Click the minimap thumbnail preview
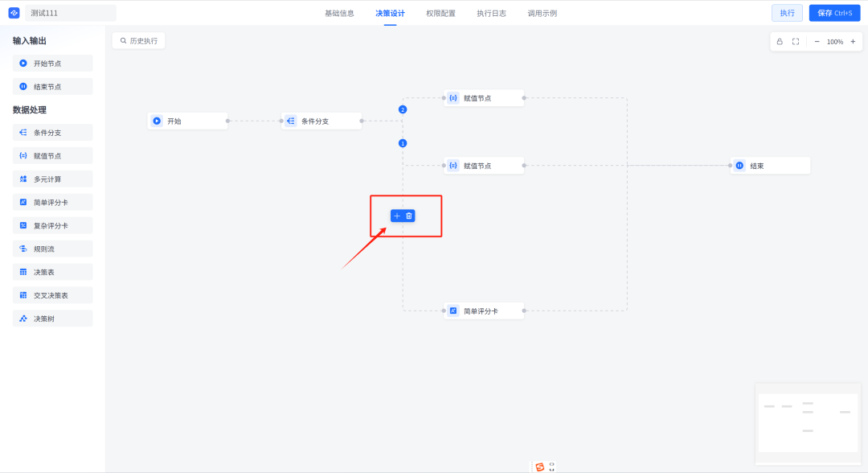Screen dimensions: 868x473 tap(808, 423)
